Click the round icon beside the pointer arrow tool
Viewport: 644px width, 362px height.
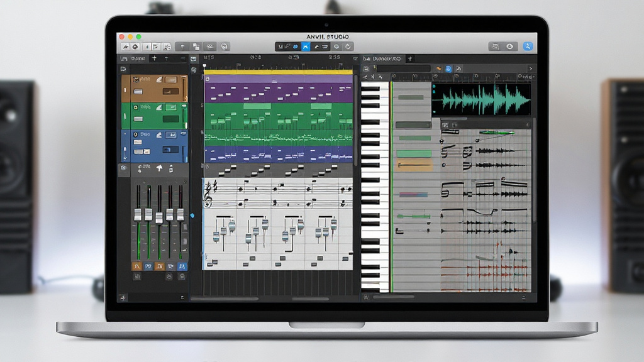coord(135,47)
